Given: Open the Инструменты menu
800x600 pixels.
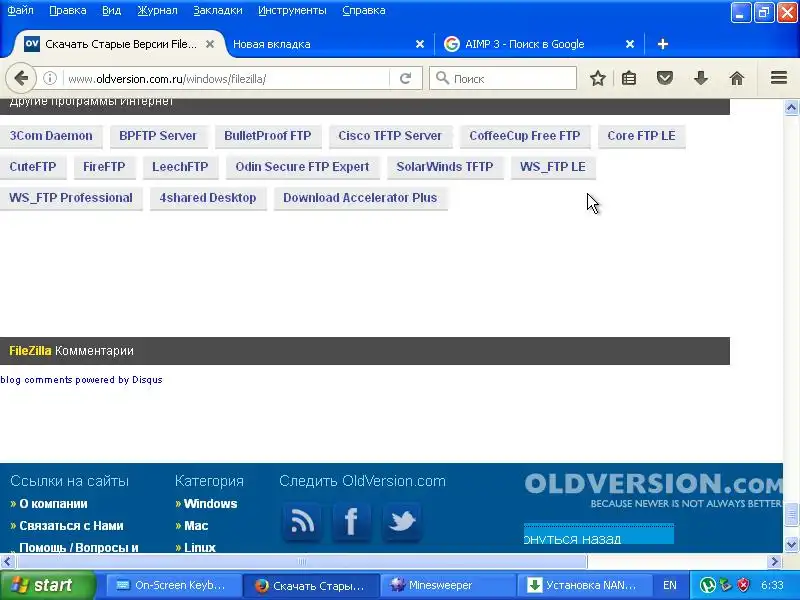Looking at the screenshot, I should 292,11.
